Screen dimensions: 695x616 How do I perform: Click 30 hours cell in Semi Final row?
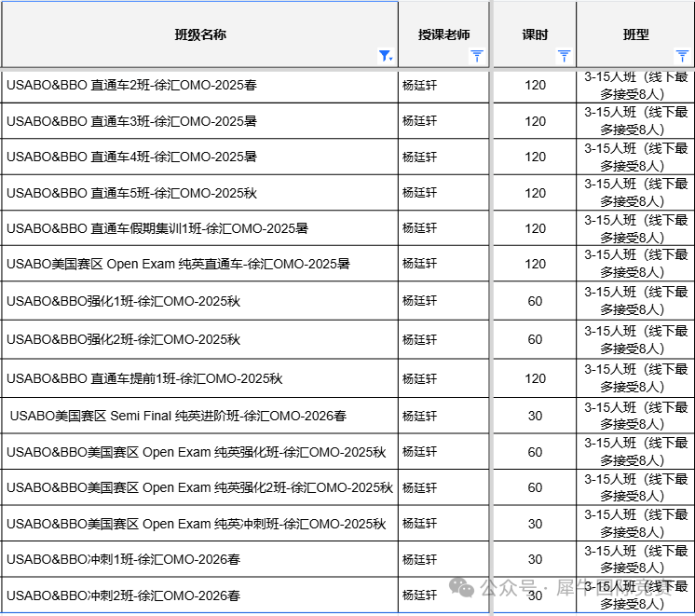point(535,416)
